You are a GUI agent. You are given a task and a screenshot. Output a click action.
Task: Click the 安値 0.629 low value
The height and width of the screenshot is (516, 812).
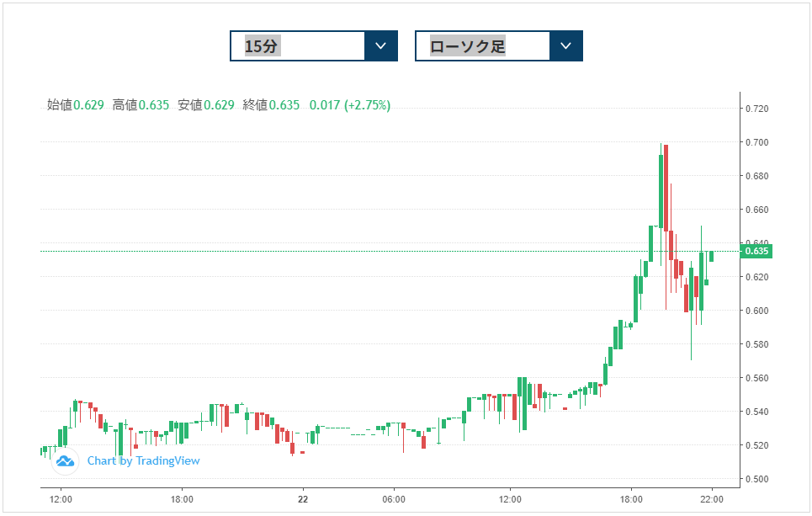tap(206, 105)
